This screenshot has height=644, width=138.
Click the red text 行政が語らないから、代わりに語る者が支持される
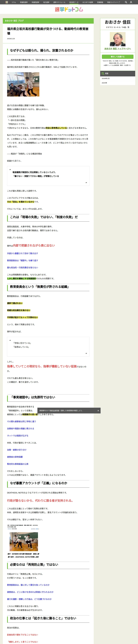click(x=40, y=500)
